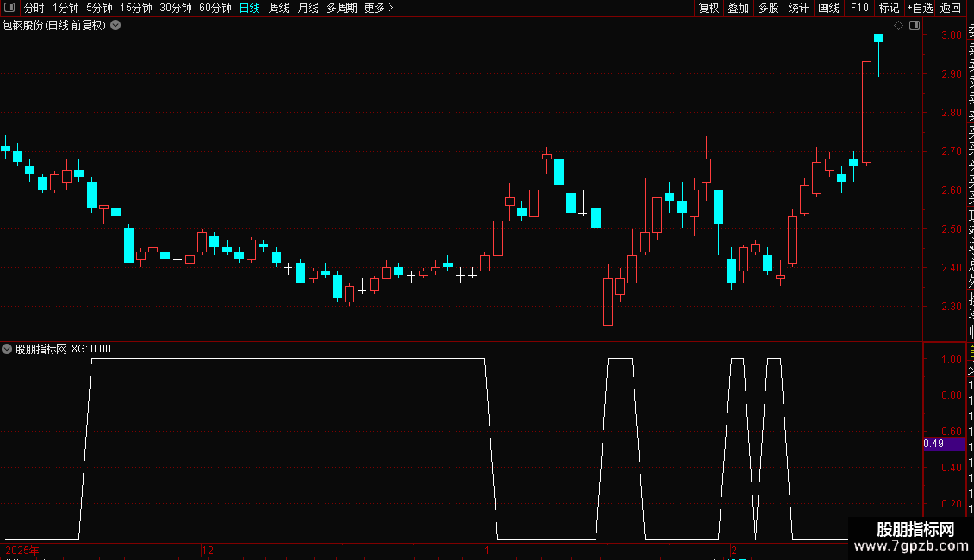This screenshot has height=560, width=974.
Task: Click the 股朋指标网 XG indicator label
Action: tap(63, 349)
